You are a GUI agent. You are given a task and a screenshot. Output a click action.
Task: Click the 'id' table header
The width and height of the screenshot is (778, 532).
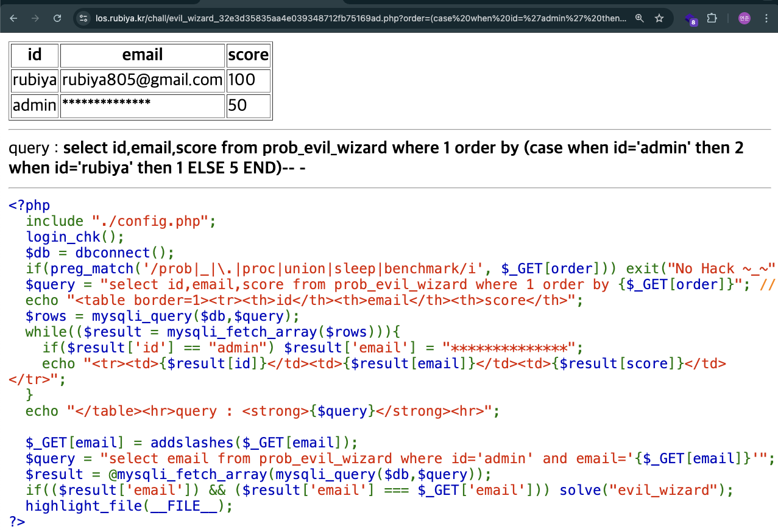(35, 55)
